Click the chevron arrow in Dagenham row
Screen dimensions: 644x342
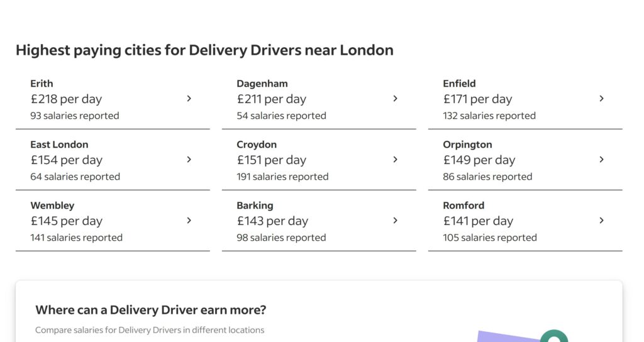tap(395, 99)
